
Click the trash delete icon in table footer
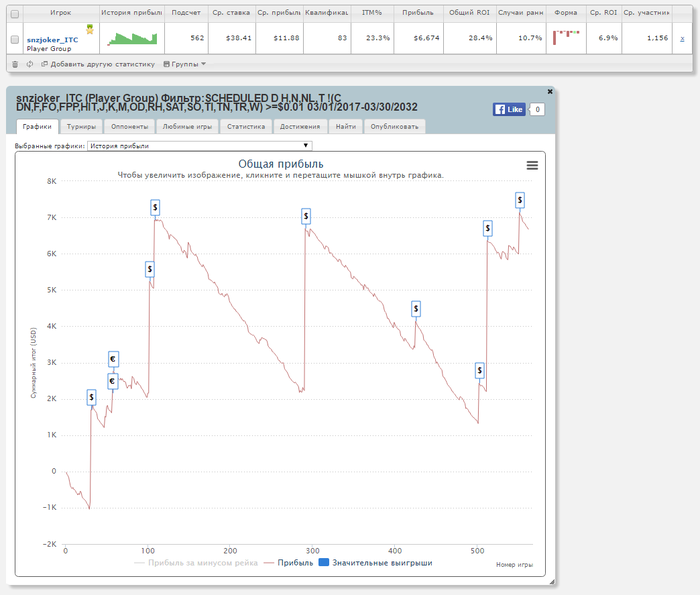15,64
